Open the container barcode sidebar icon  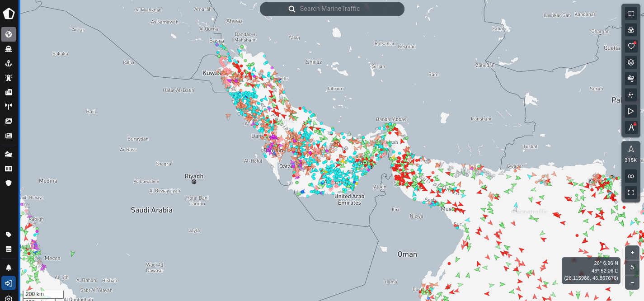(x=9, y=169)
